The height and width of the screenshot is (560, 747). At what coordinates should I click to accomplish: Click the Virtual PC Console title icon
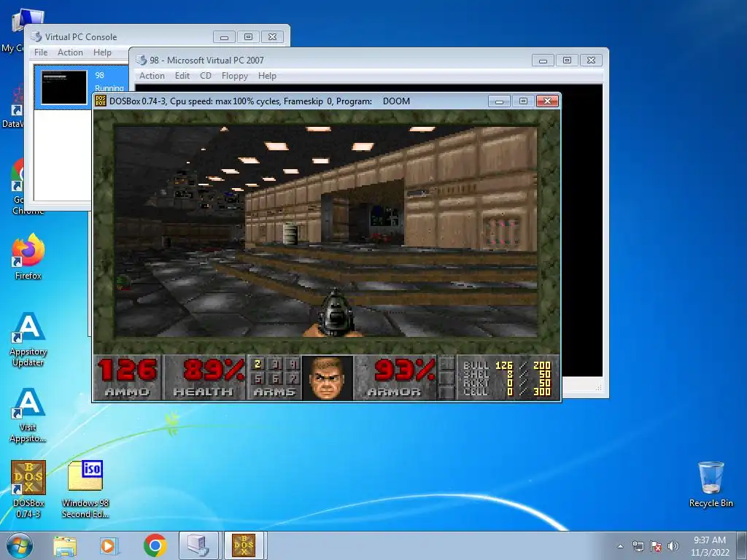click(36, 36)
